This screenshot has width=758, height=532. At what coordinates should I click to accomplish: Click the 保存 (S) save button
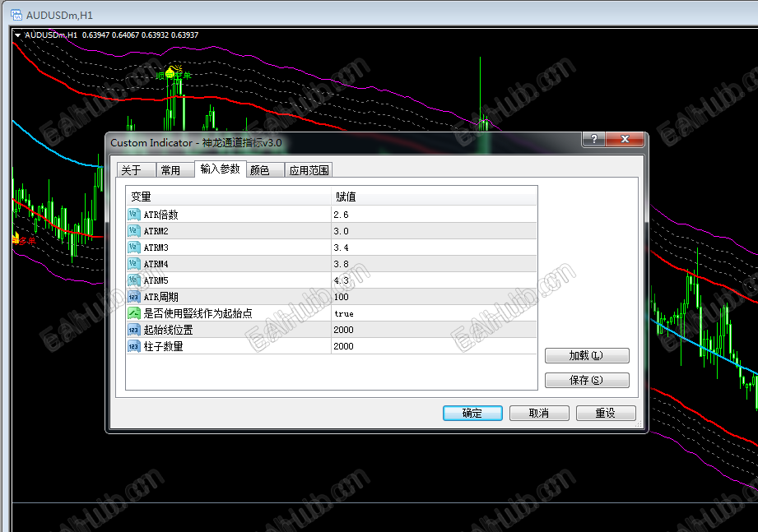(x=587, y=380)
